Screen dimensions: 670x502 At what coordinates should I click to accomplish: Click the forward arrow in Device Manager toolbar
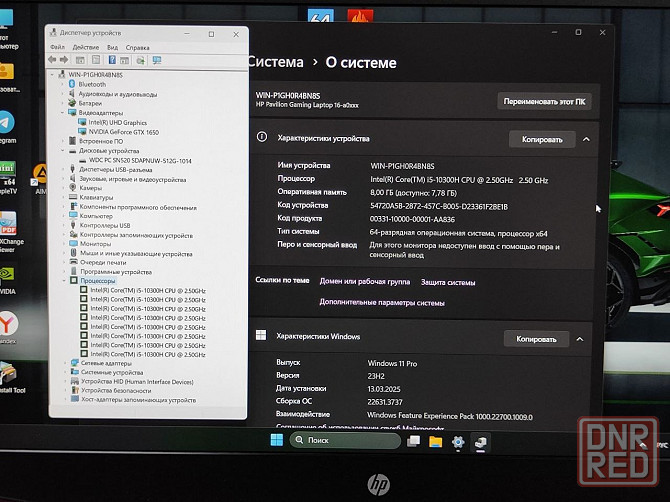64,60
